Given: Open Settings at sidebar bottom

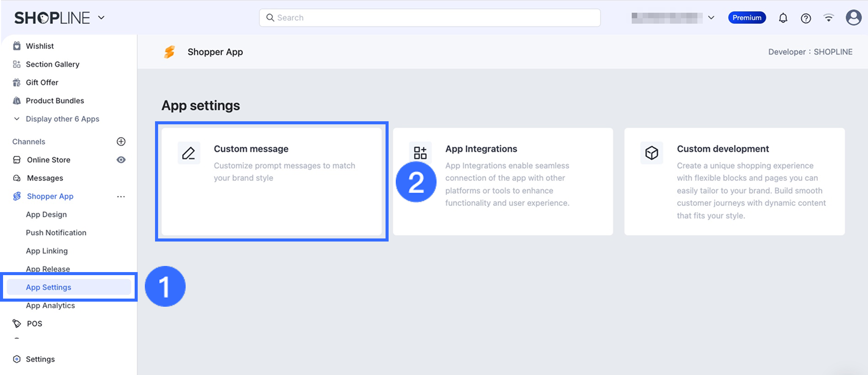Looking at the screenshot, I should 40,359.
